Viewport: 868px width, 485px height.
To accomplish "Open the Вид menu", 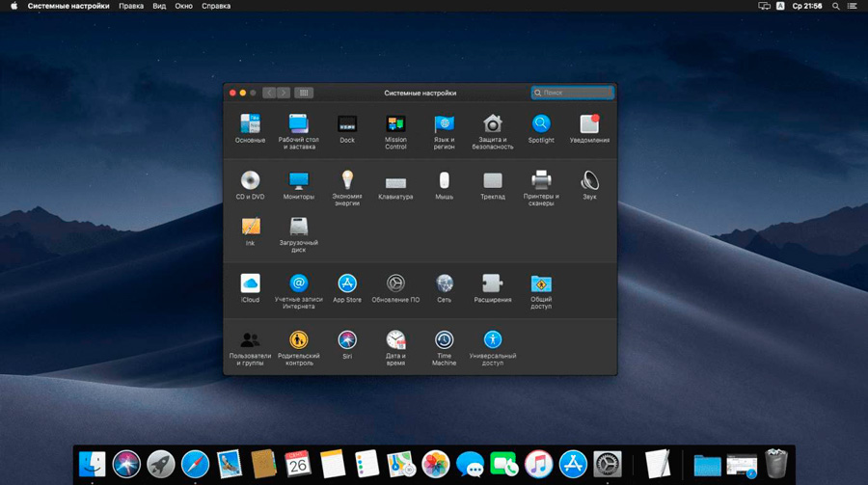I will pyautogui.click(x=159, y=6).
